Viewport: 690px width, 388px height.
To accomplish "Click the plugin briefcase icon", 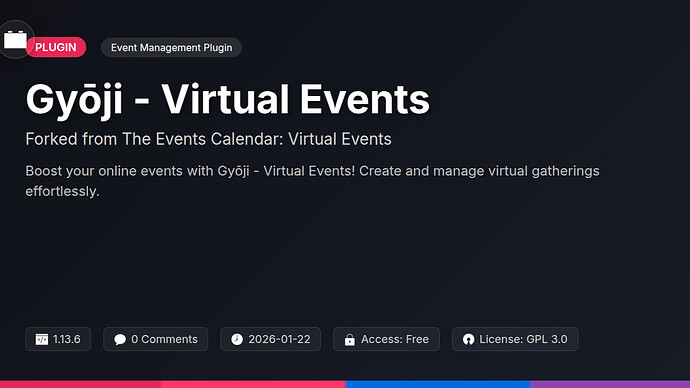I will click(x=15, y=40).
